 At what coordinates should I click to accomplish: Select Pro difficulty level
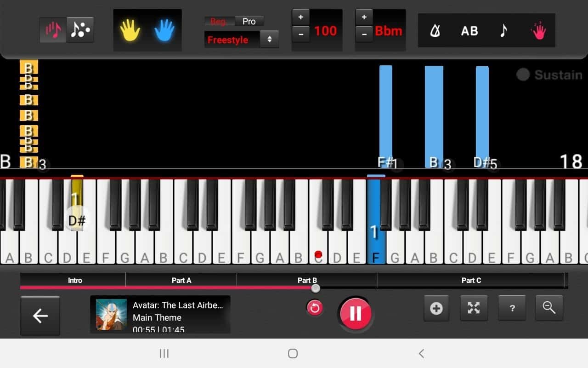click(x=249, y=22)
